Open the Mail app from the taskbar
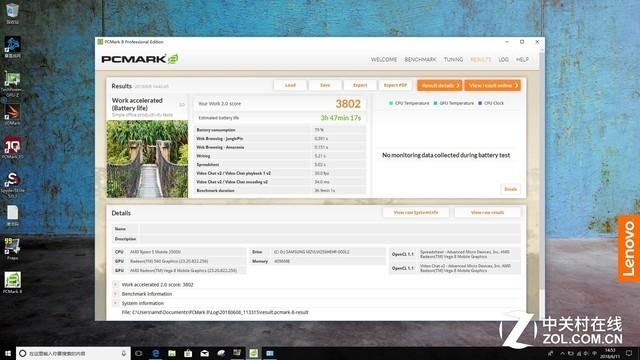Viewport: 640px width, 360px height. tap(204, 353)
